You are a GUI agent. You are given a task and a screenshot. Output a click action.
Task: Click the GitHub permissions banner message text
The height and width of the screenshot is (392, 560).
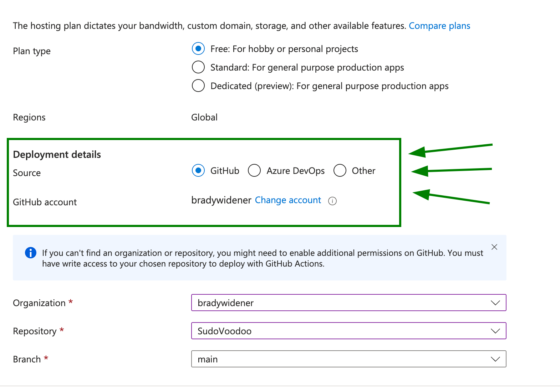click(x=263, y=258)
